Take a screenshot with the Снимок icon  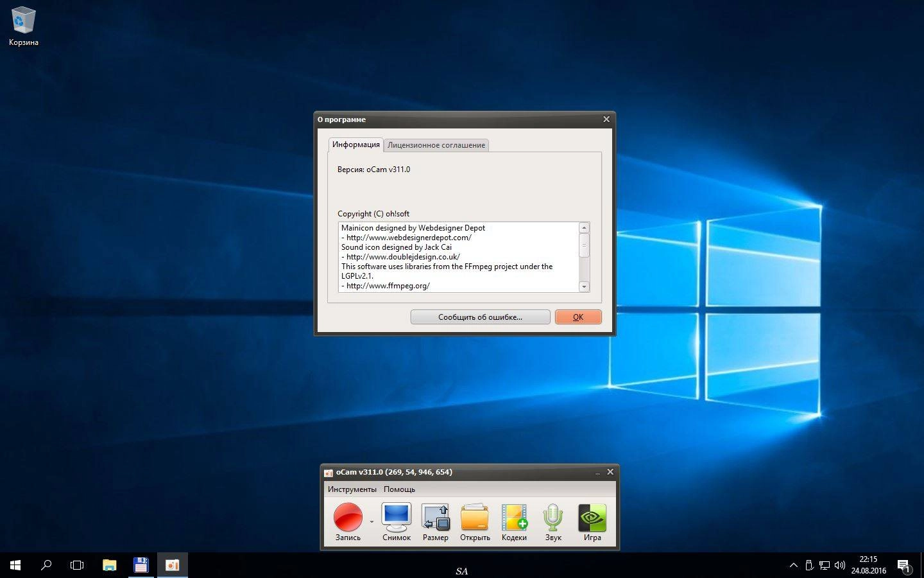397,522
